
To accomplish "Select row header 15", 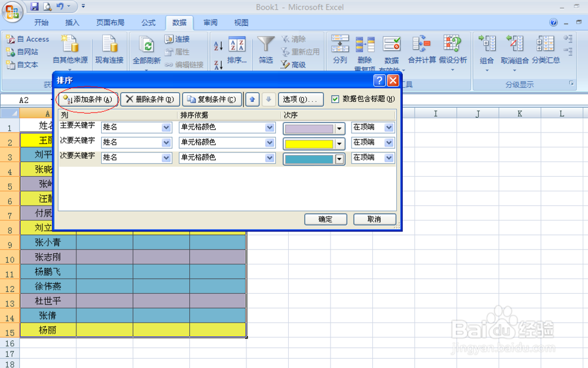I will [x=10, y=330].
